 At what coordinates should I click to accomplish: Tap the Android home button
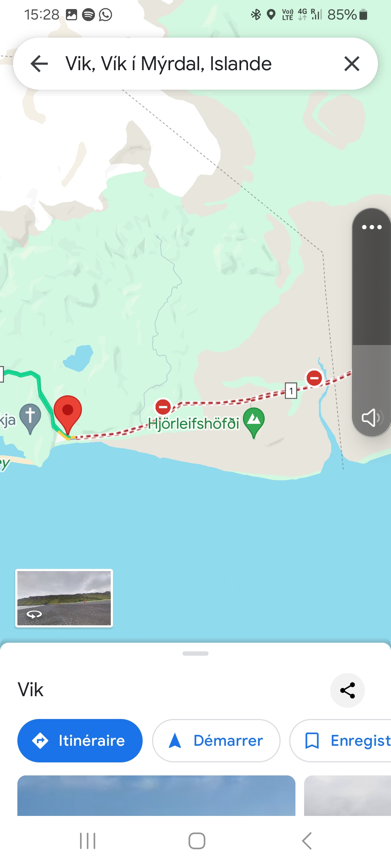click(x=197, y=841)
